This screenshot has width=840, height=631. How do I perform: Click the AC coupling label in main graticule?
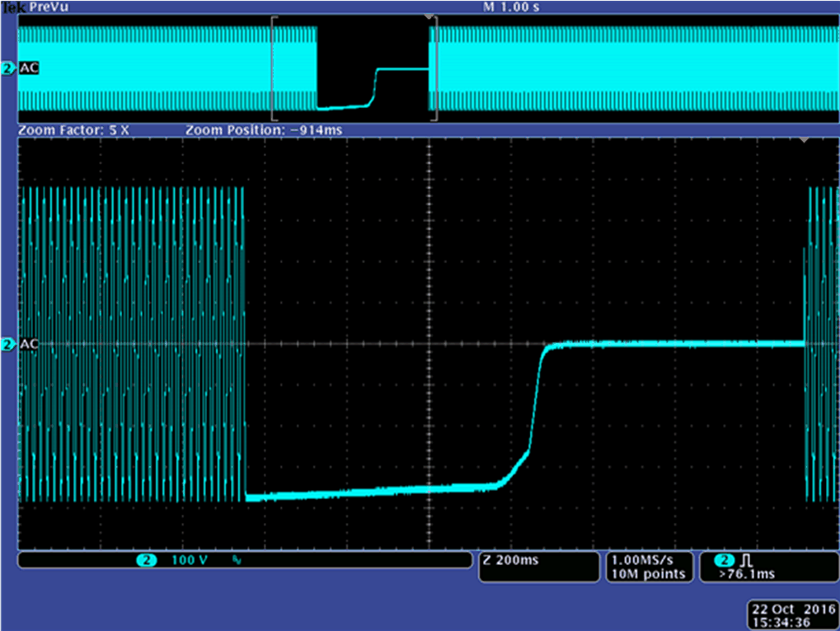point(28,344)
